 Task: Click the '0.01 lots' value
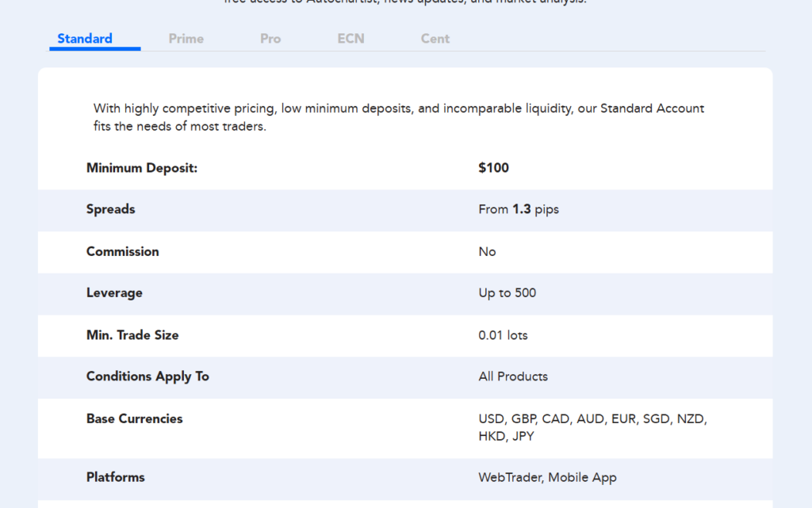503,335
